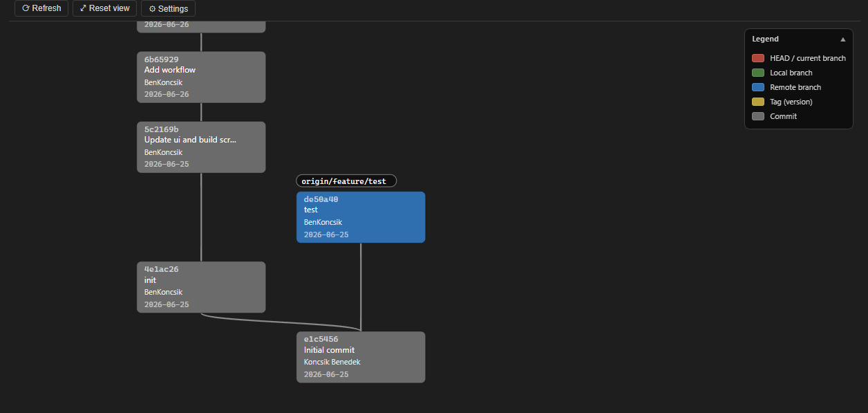Click the Refresh button
Screen dimensions: 868x413
pyautogui.click(x=41, y=8)
